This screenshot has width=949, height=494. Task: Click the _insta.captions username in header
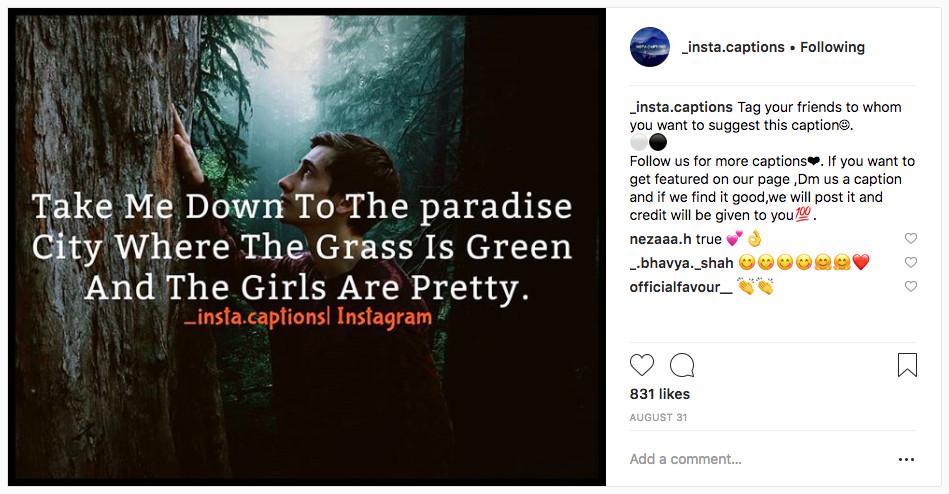coord(732,47)
